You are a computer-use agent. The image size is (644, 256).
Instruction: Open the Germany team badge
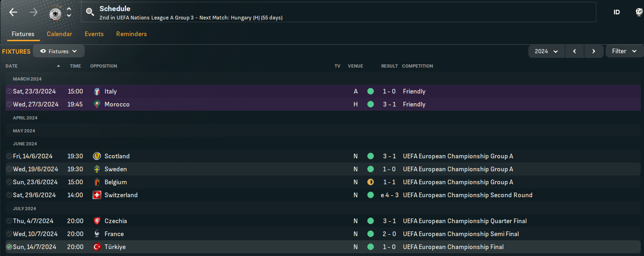point(55,13)
